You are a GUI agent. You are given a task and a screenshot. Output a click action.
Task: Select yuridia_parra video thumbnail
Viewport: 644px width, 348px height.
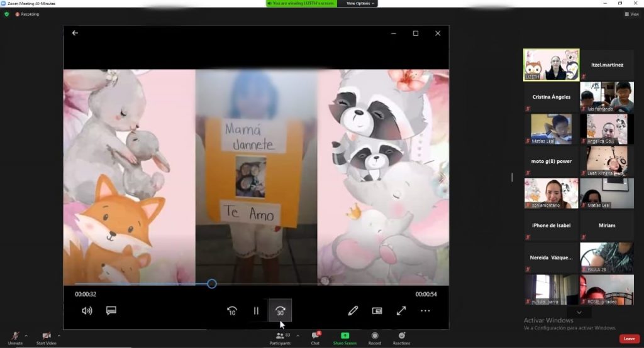[x=551, y=290]
